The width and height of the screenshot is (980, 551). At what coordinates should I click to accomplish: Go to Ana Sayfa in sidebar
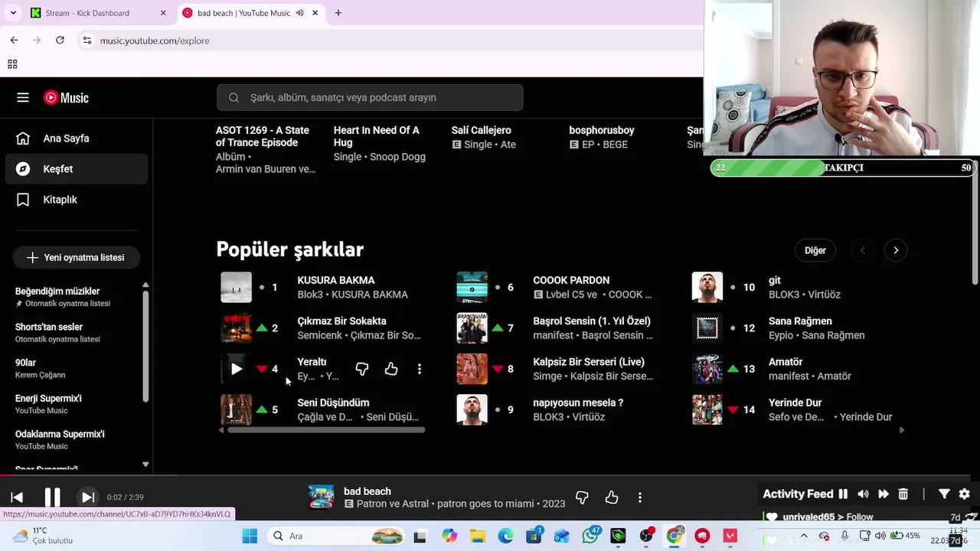tap(77, 139)
